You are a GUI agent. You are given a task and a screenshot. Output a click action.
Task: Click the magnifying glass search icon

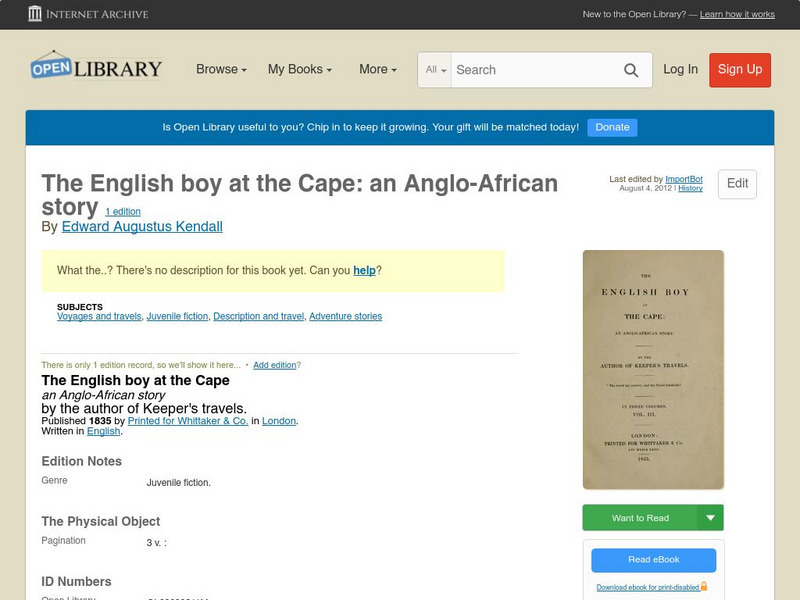631,70
